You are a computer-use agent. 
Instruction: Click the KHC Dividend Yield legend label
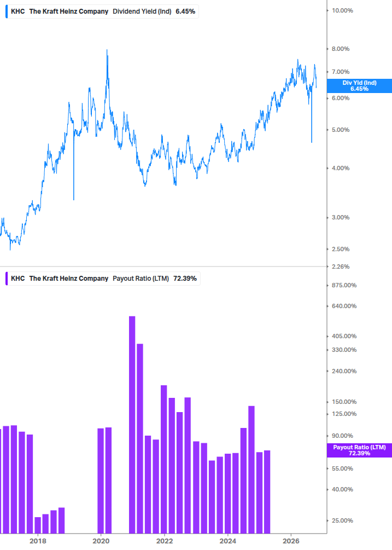click(103, 11)
